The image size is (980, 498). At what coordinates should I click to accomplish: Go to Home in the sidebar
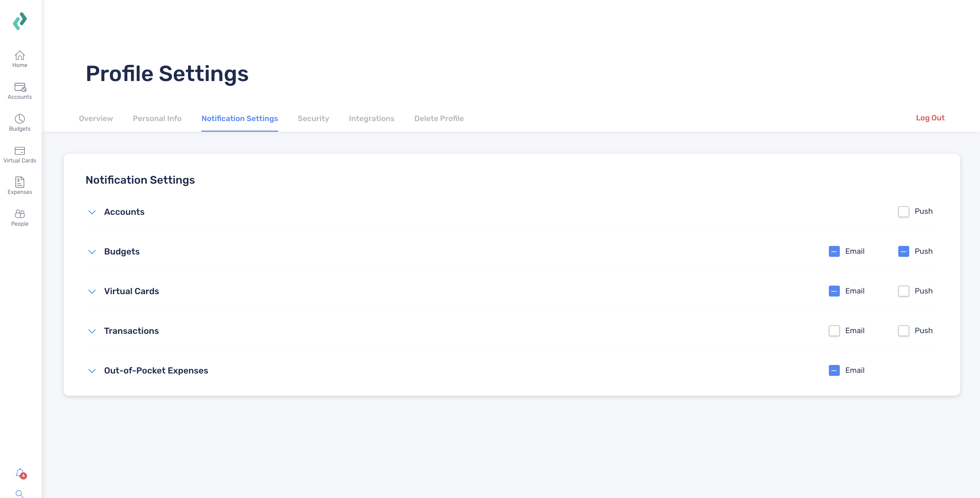pos(20,59)
